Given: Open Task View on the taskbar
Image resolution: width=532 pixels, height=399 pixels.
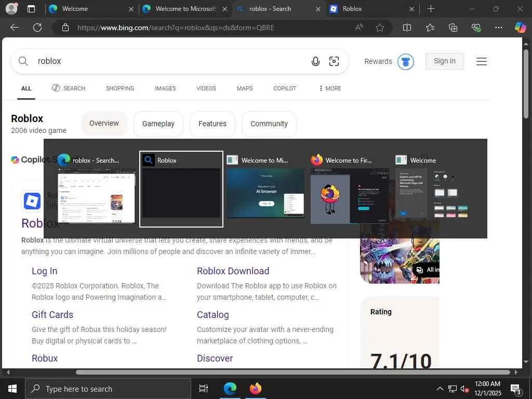Looking at the screenshot, I should click(203, 389).
